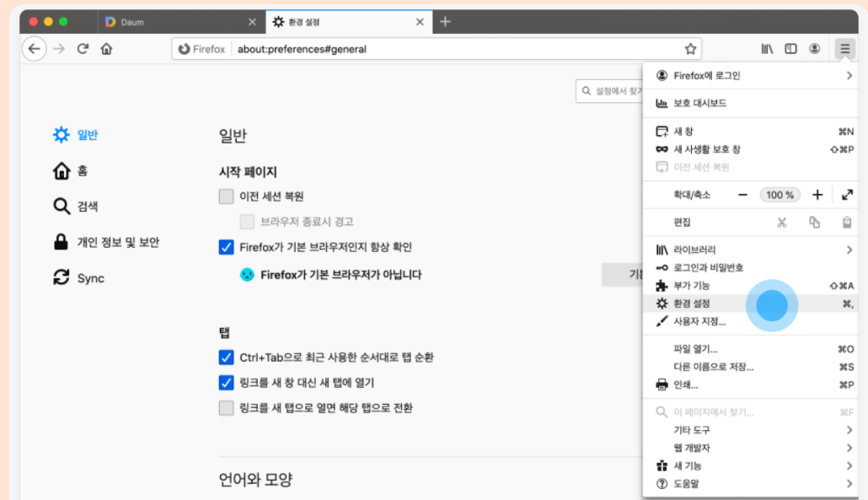The height and width of the screenshot is (500, 868).
Task: Switch to the Daum tab
Action: click(x=182, y=22)
